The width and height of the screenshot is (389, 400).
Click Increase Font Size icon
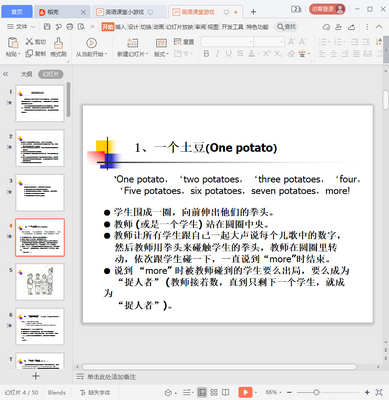pyautogui.click(x=291, y=42)
